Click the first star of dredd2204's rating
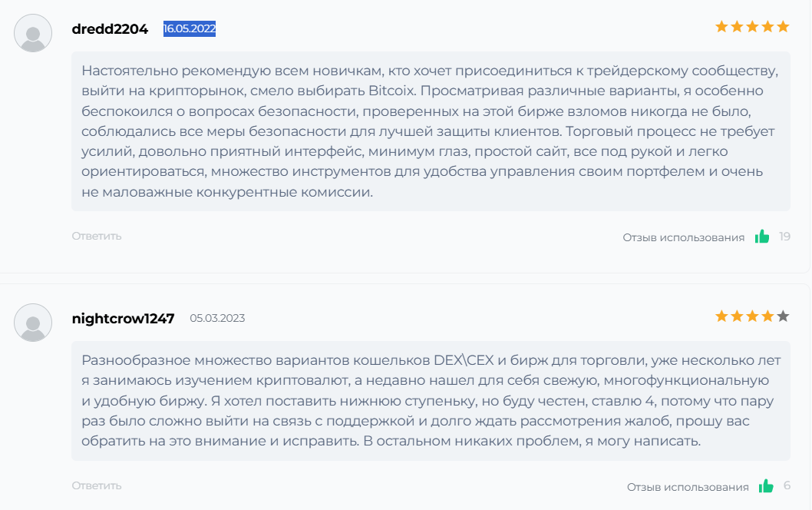This screenshot has height=510, width=812. (x=720, y=25)
